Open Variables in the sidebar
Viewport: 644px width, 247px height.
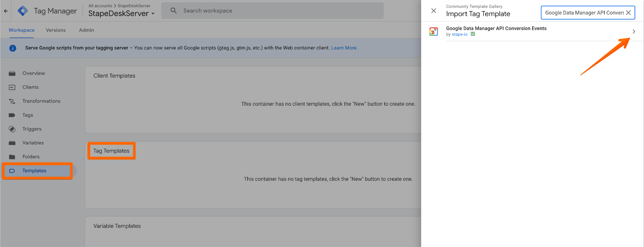tap(33, 143)
